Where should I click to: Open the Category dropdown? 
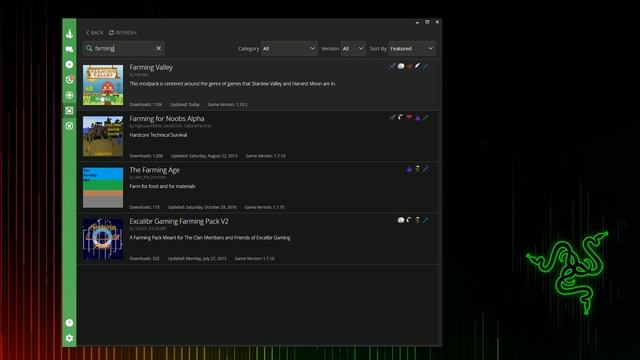tap(289, 49)
